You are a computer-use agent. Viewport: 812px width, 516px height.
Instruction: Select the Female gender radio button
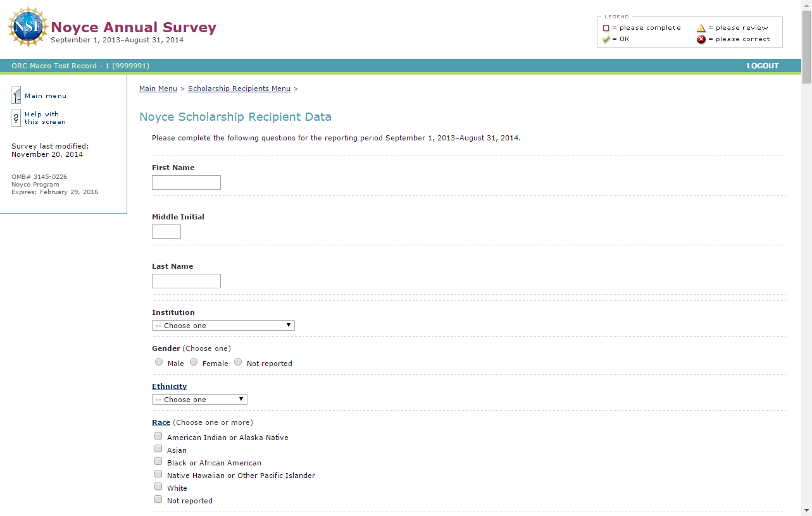[x=194, y=362]
